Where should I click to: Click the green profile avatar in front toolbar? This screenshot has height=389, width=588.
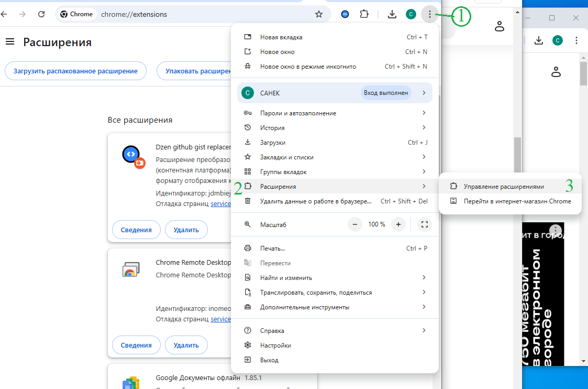[x=411, y=14]
